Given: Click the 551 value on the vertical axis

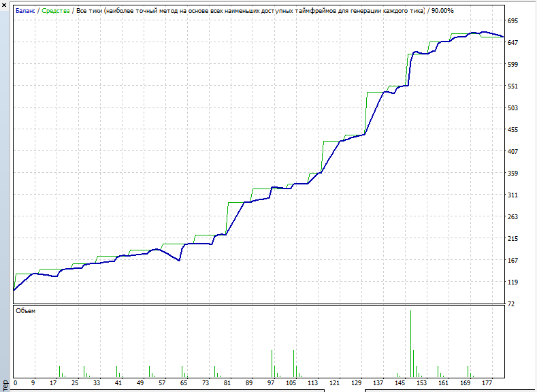Looking at the screenshot, I should 512,86.
